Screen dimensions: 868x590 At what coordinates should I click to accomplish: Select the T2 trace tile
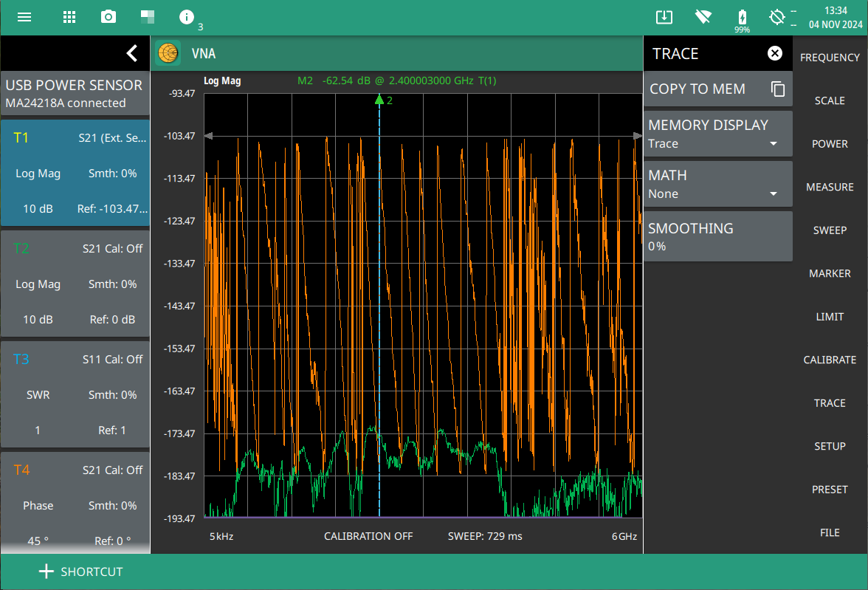(x=75, y=284)
